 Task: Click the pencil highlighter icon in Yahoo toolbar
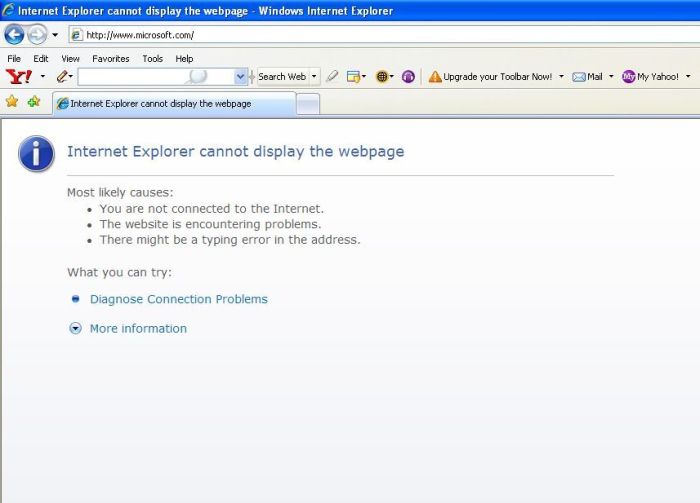(62, 76)
